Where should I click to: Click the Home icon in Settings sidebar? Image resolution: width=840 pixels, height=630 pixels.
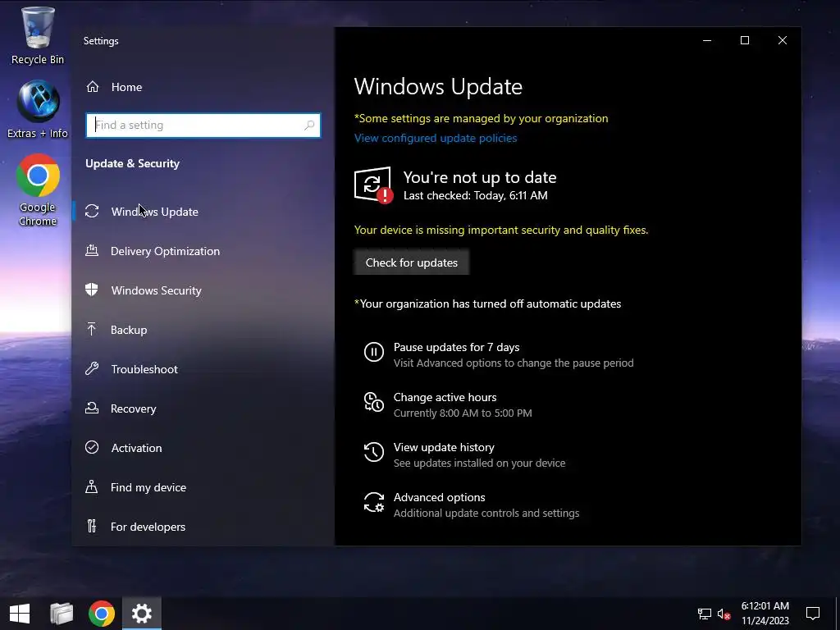point(93,87)
